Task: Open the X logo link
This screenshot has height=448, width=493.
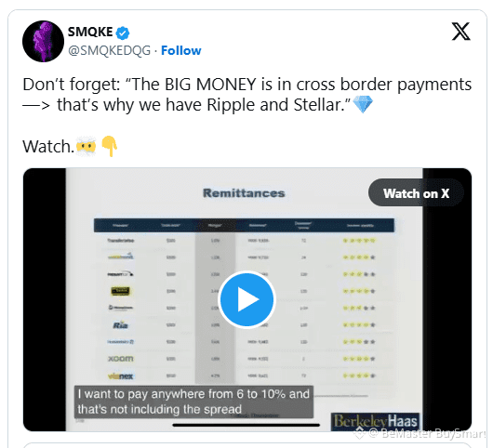Action: pos(461,32)
